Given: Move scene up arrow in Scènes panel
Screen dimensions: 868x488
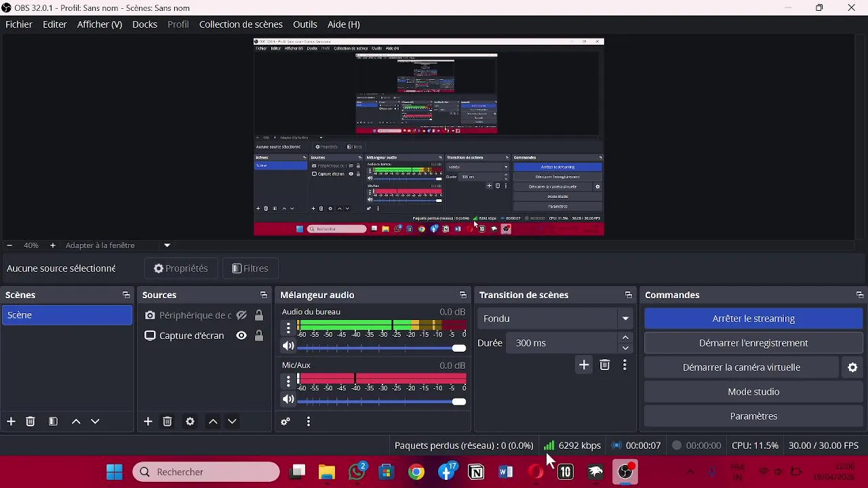Looking at the screenshot, I should tap(76, 422).
